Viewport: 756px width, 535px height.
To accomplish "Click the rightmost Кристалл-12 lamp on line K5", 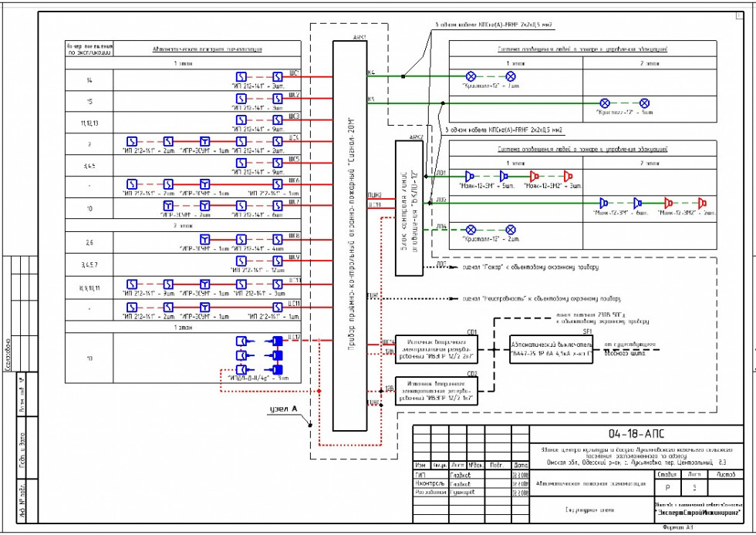I will pyautogui.click(x=645, y=103).
